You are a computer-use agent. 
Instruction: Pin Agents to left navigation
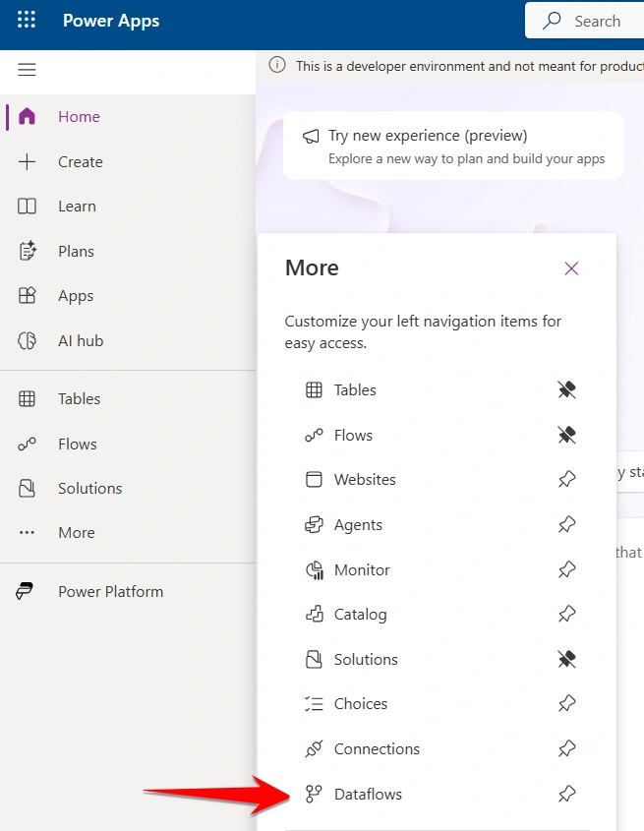click(566, 525)
